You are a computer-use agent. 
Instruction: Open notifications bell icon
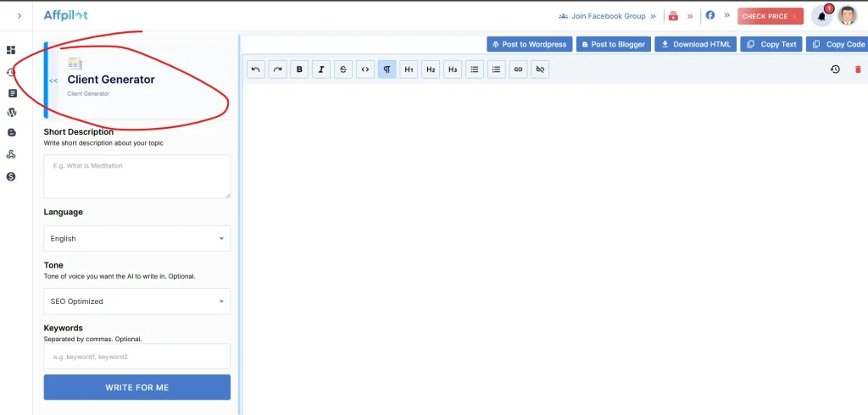tap(821, 17)
